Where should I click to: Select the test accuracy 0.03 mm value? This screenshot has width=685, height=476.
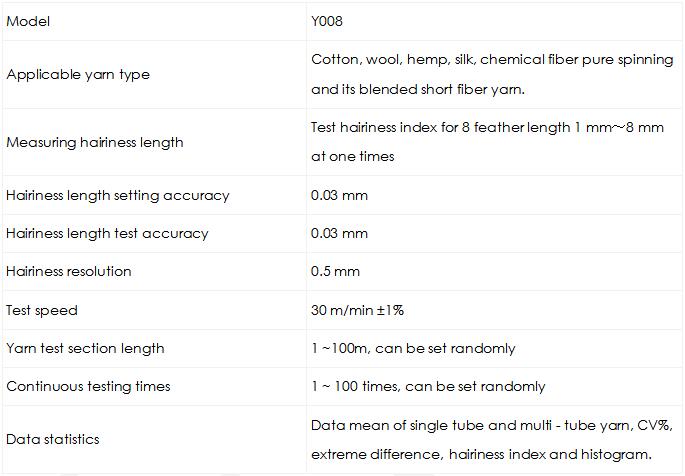tap(339, 233)
